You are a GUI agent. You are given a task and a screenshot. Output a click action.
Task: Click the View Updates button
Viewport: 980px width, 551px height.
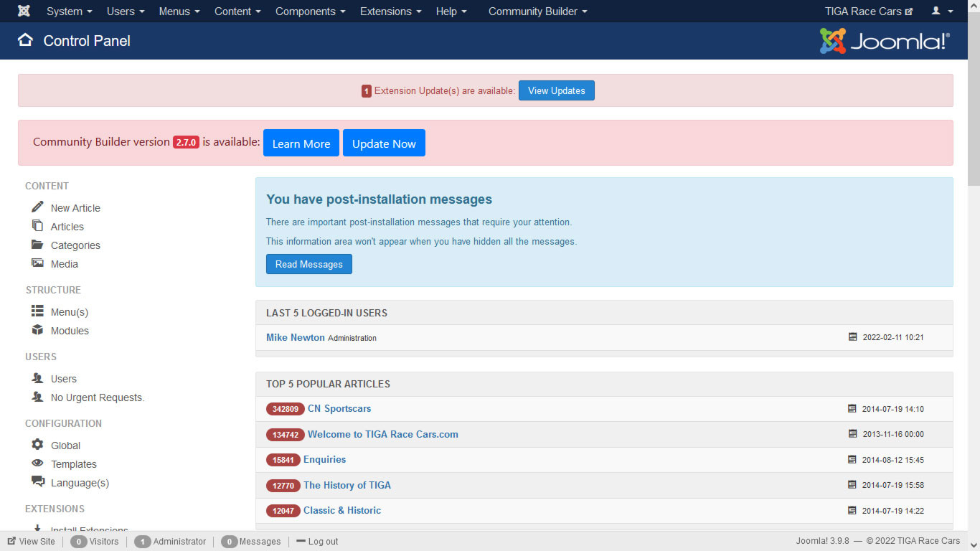[x=557, y=90]
